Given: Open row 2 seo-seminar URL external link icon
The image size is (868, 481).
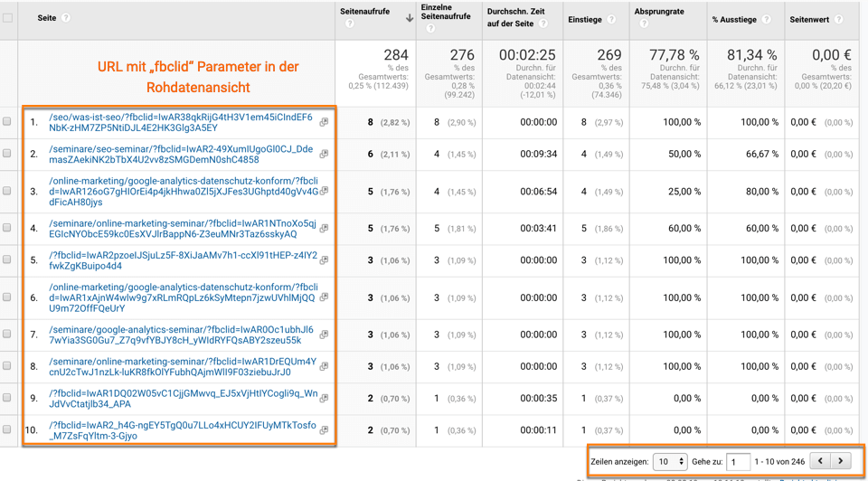Looking at the screenshot, I should pyautogui.click(x=324, y=154).
